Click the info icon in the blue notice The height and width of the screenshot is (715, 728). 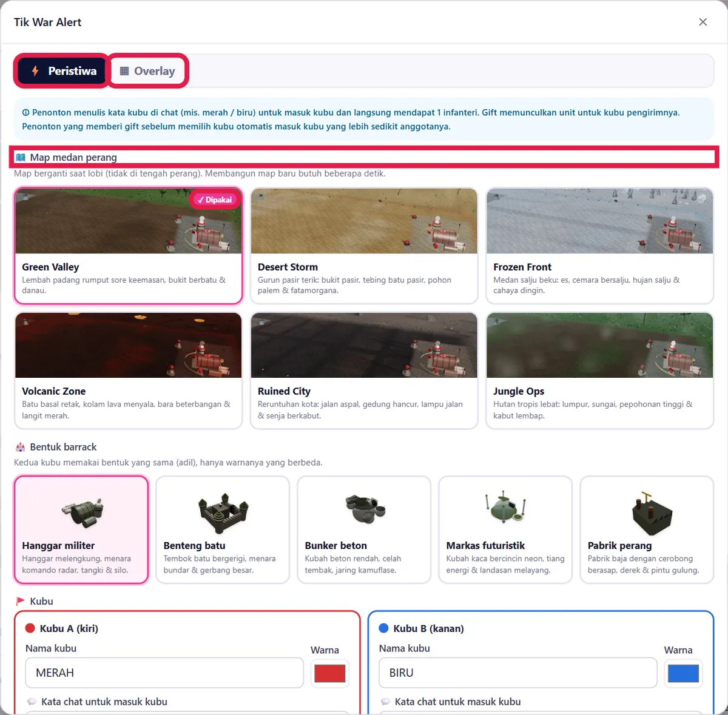coord(25,113)
